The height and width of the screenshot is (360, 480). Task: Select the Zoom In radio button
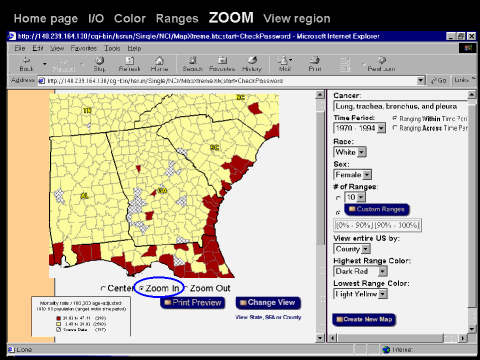[x=142, y=288]
